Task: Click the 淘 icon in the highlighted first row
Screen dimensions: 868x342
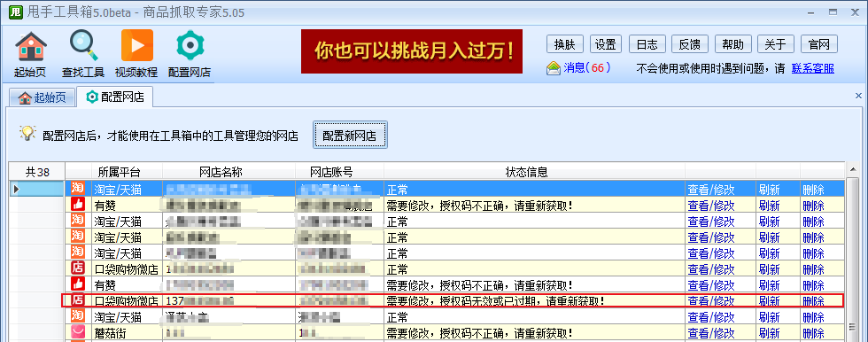Action: coord(78,189)
